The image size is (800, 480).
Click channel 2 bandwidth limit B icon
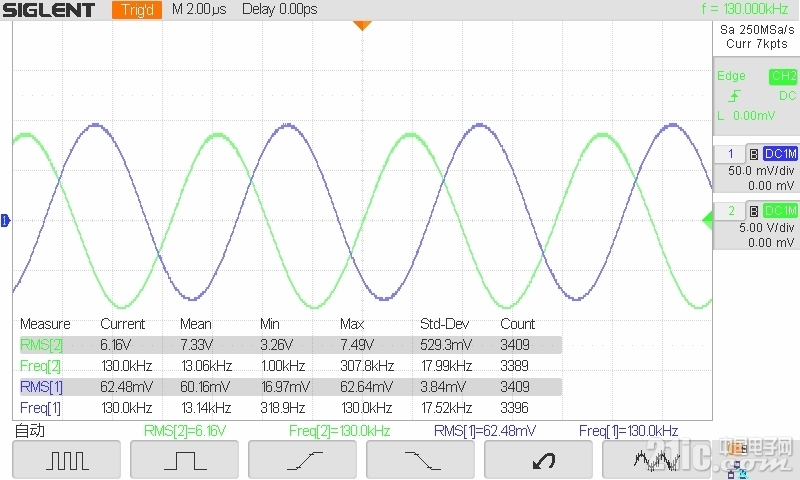point(754,211)
